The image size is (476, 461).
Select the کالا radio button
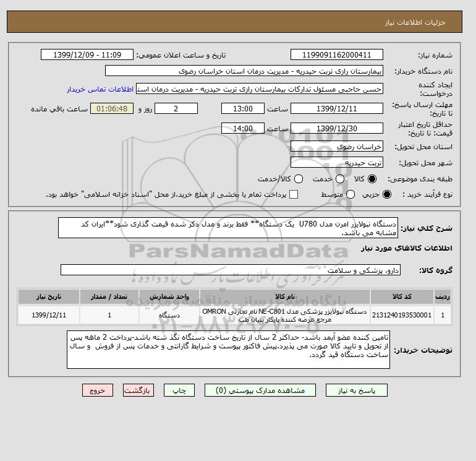(372, 179)
